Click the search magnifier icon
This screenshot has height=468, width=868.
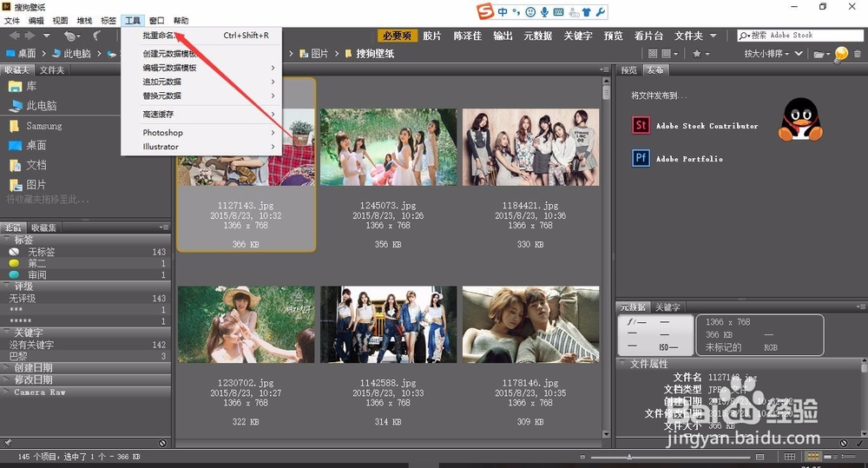coord(744,36)
